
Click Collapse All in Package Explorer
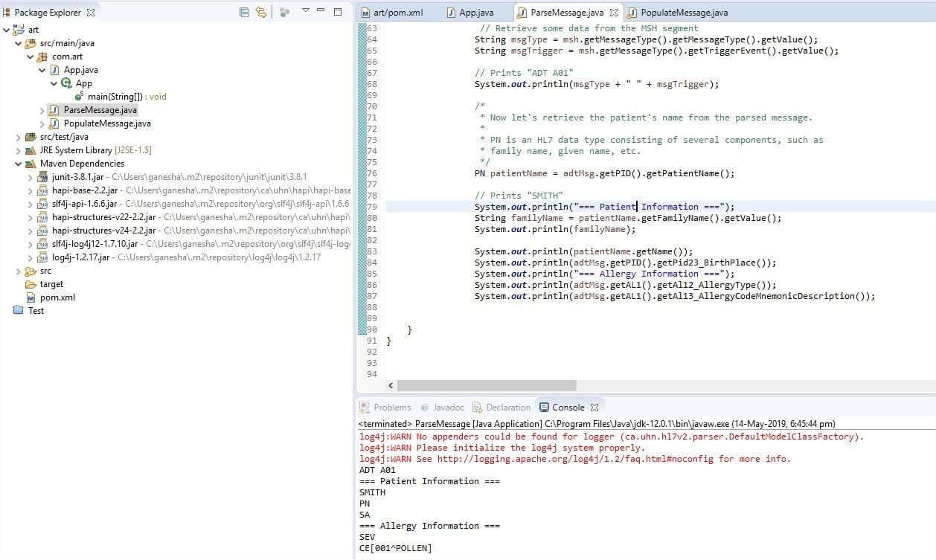(245, 12)
